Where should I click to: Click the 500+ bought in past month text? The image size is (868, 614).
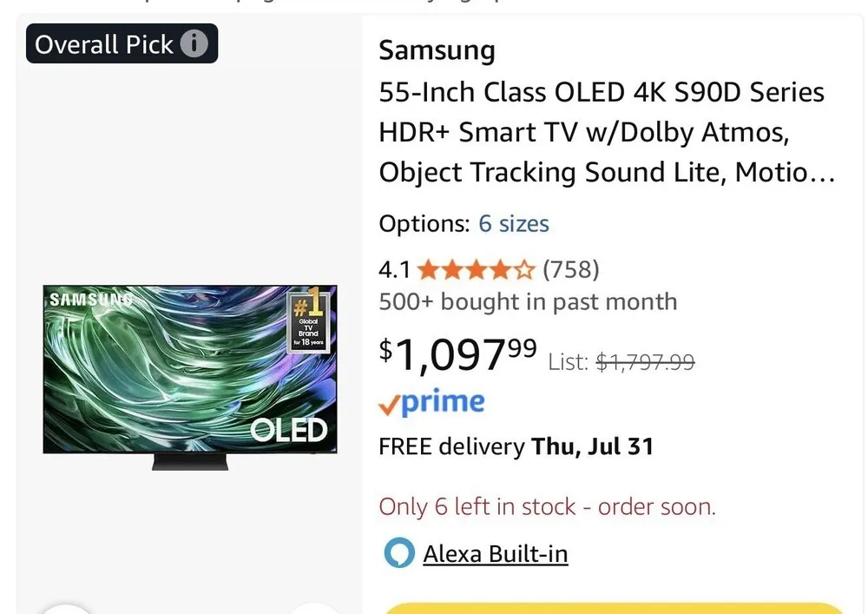click(528, 302)
